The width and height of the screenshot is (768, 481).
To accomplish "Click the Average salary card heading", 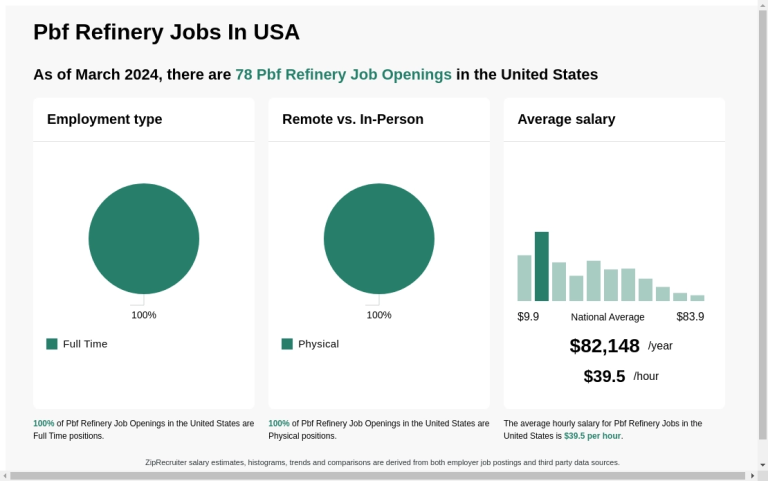I will pos(566,119).
